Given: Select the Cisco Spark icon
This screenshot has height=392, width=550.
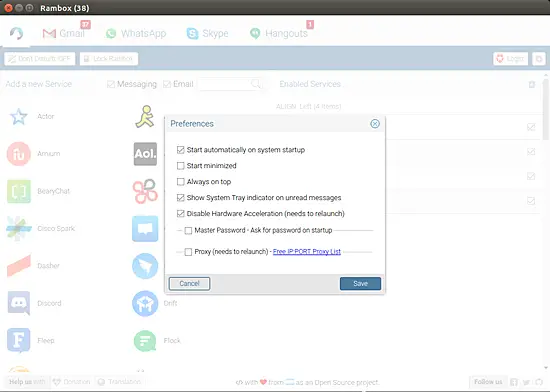Looking at the screenshot, I should coord(19,229).
